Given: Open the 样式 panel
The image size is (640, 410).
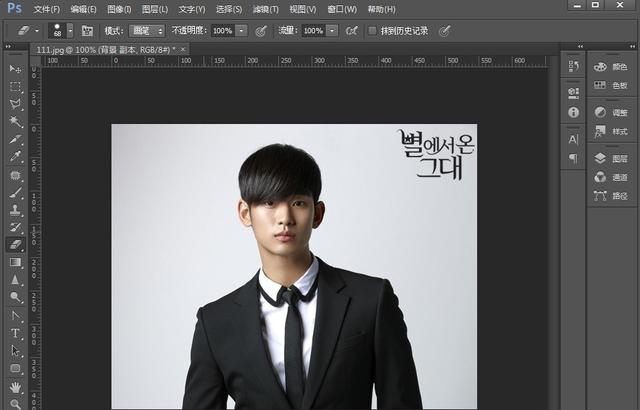Looking at the screenshot, I should coord(611,131).
